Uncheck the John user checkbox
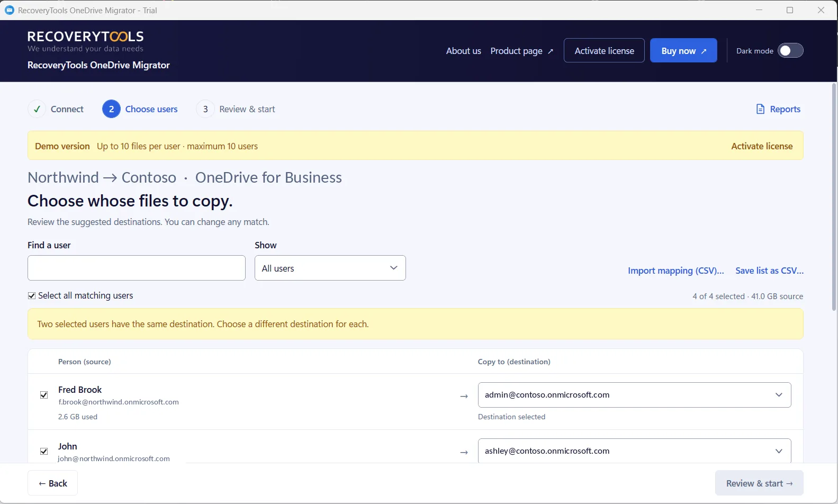Image resolution: width=838 pixels, height=504 pixels. pos(44,452)
